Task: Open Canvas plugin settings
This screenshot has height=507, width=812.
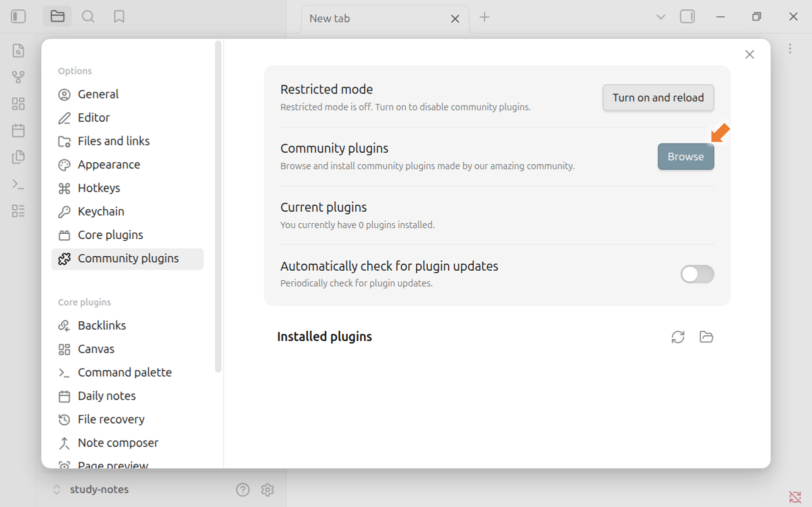Action: point(127,349)
